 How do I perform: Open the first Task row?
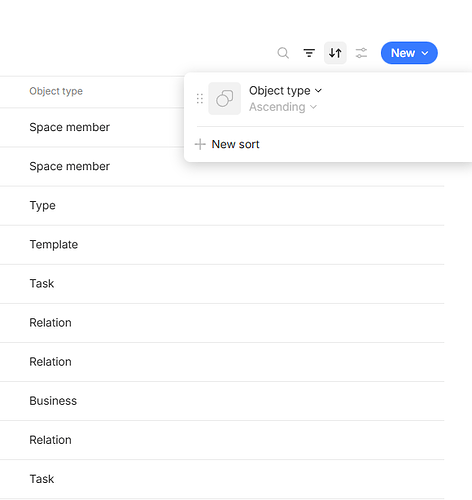(x=222, y=284)
